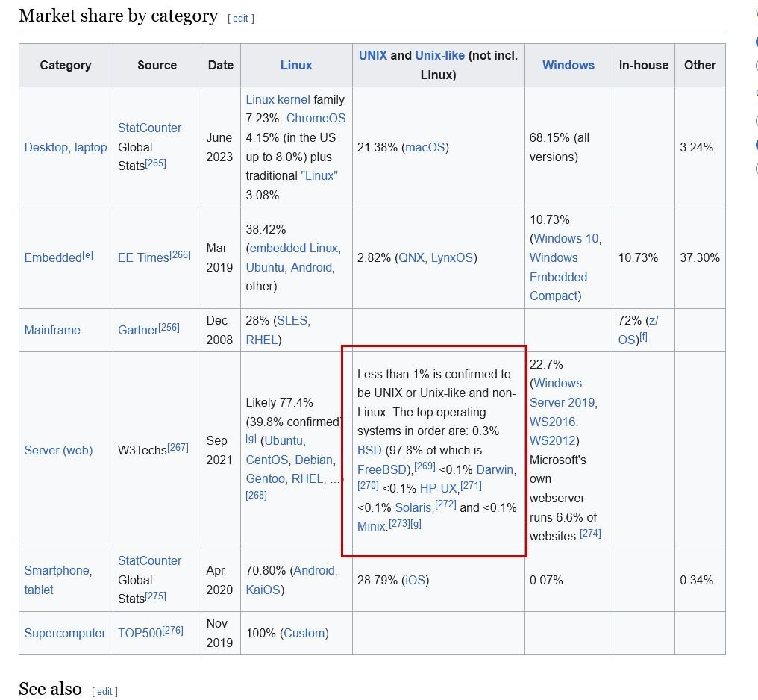Open macOS link
Screen dimensions: 758x700
(x=425, y=148)
